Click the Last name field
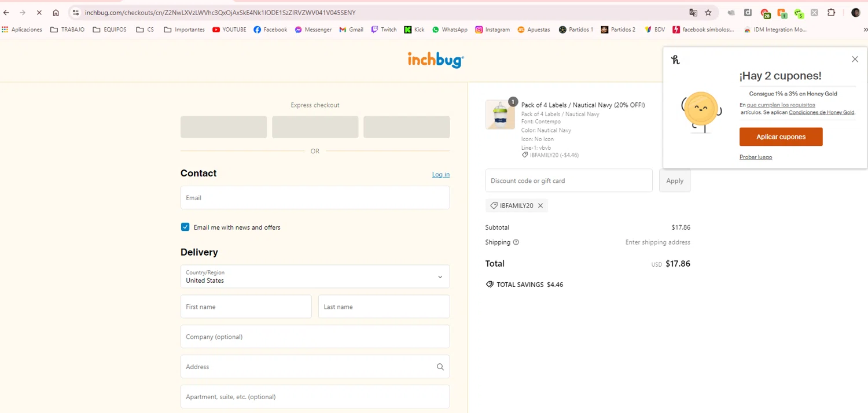The width and height of the screenshot is (868, 413). coord(384,307)
